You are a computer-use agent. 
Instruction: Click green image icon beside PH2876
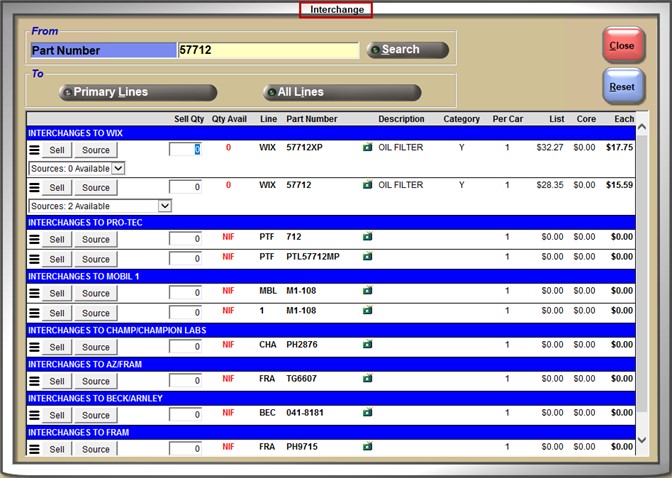[367, 346]
